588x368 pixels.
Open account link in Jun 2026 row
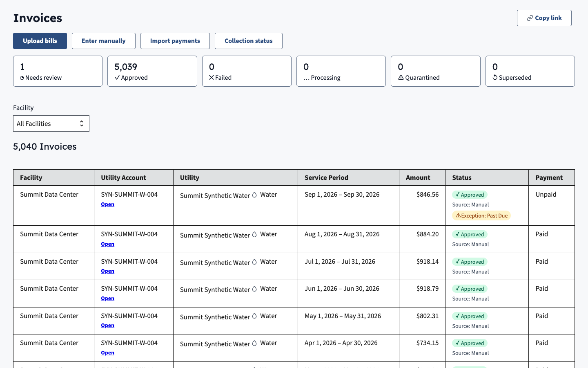pyautogui.click(x=107, y=298)
